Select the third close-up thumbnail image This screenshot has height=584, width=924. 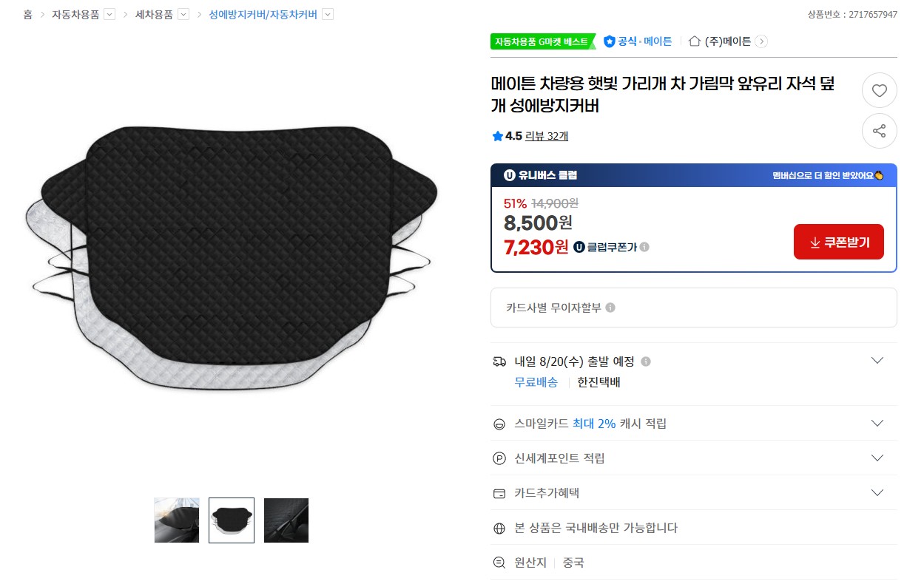click(286, 520)
